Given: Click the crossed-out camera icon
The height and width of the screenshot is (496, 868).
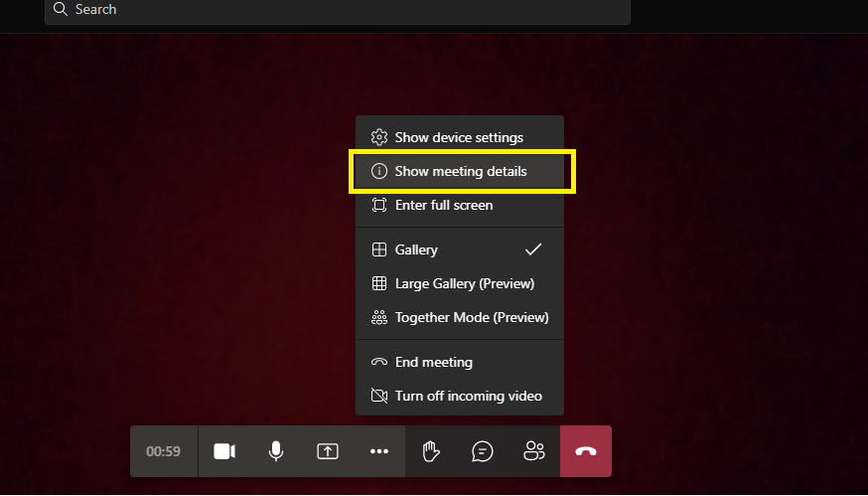Looking at the screenshot, I should pyautogui.click(x=379, y=396).
